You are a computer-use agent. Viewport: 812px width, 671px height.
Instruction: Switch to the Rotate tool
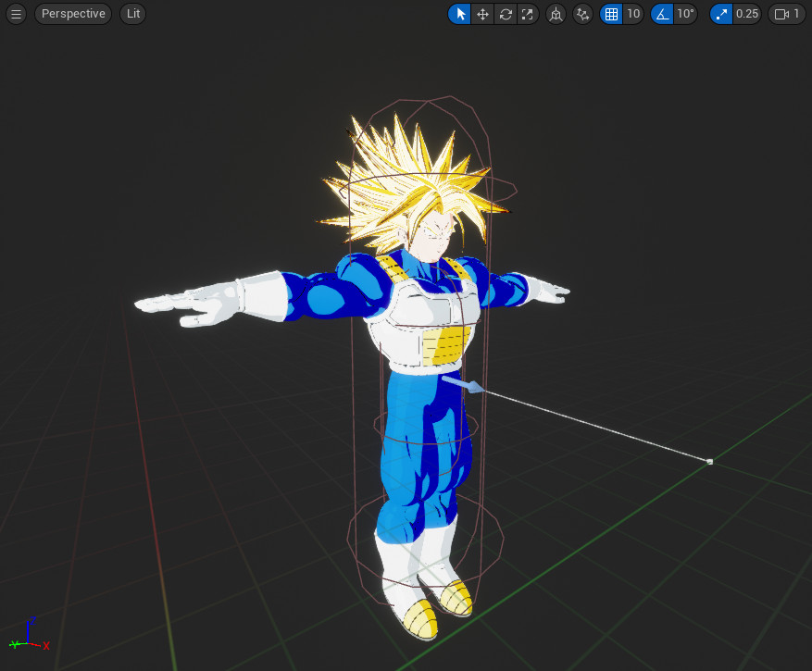pos(505,14)
